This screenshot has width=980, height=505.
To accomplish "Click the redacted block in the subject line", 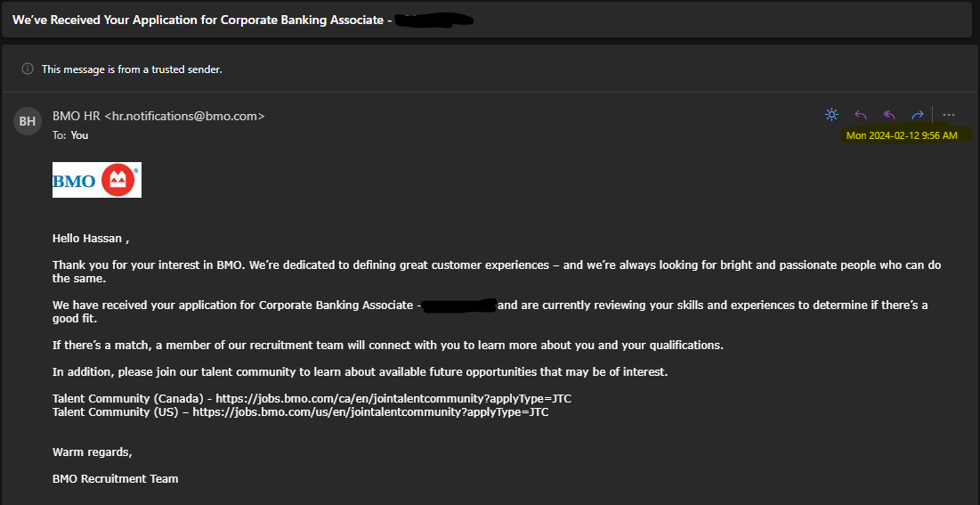I will tap(433, 20).
